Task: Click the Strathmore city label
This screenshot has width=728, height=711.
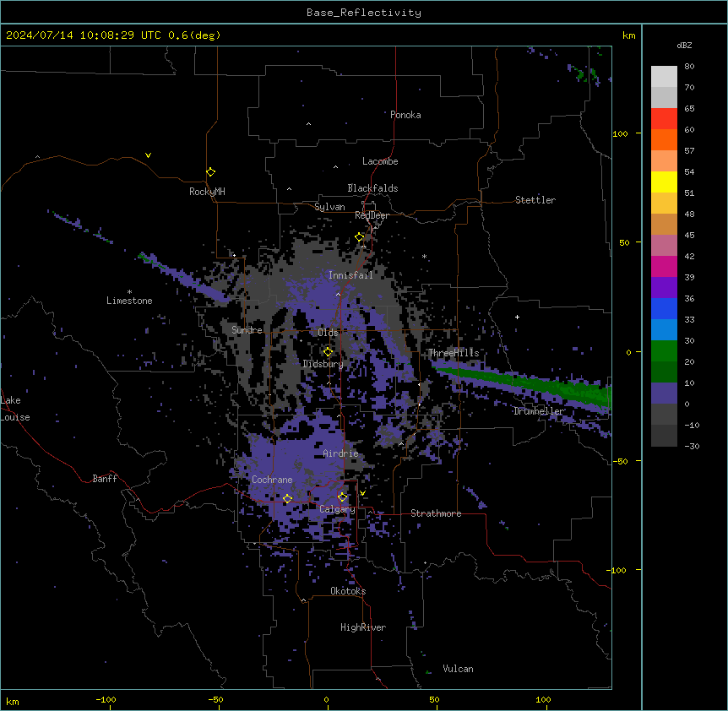Action: click(x=436, y=513)
